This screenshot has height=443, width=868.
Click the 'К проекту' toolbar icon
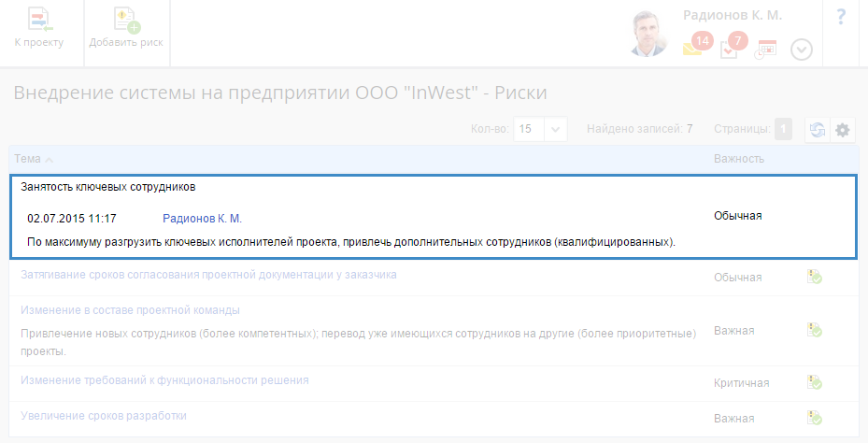coord(39,21)
